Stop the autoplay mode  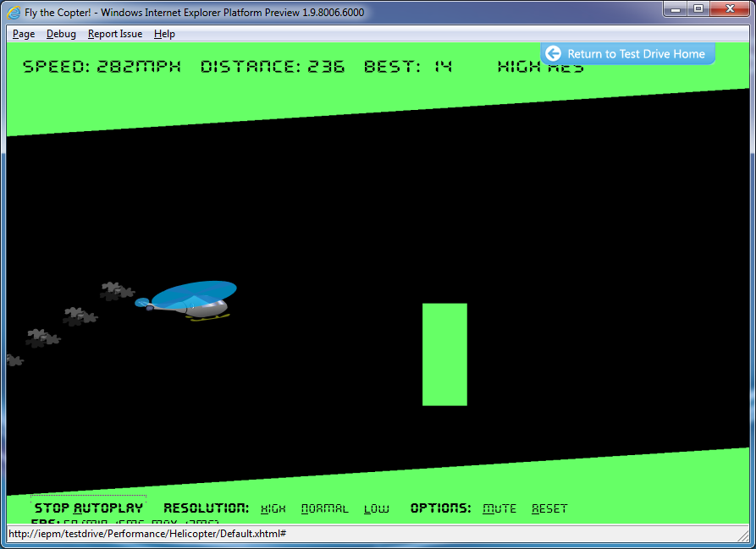pos(88,507)
